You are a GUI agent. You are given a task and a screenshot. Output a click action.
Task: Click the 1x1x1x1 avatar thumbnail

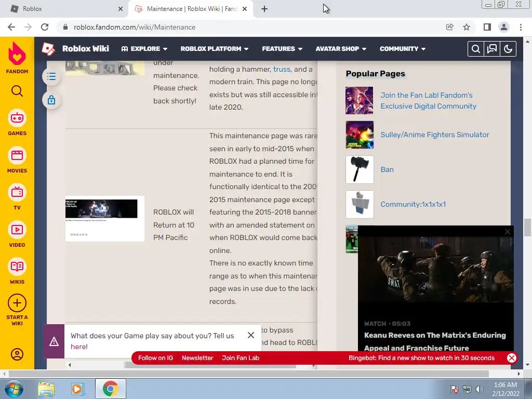point(360,204)
